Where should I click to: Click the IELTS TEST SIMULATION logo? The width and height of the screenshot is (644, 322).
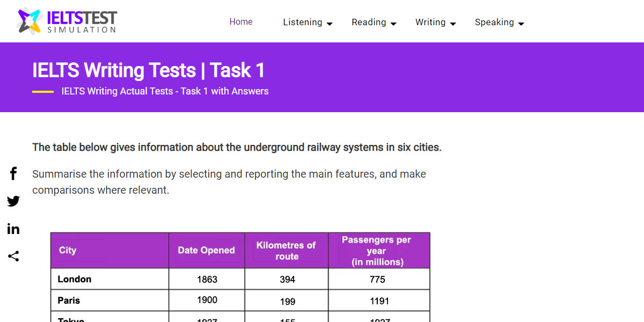(66, 20)
